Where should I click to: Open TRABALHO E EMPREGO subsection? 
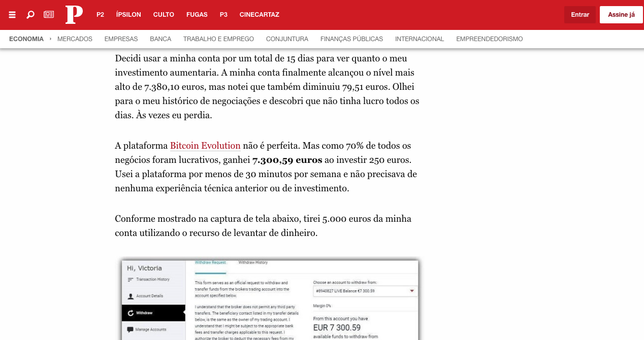coord(218,39)
